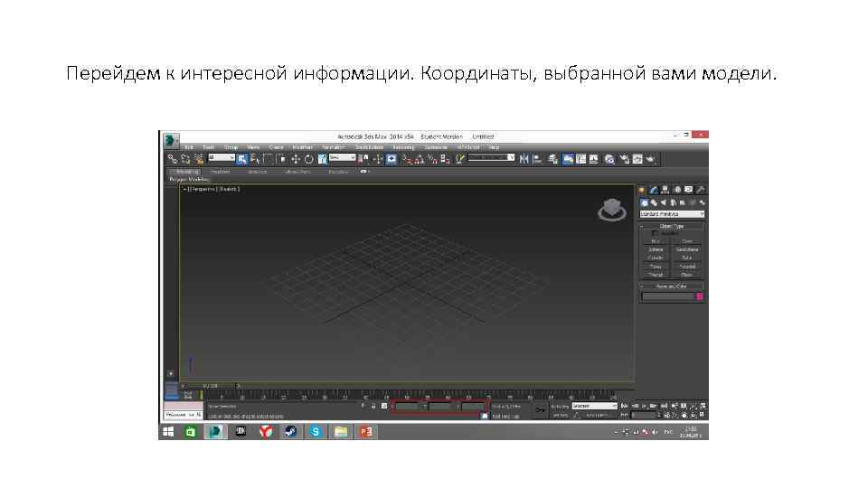Screen dimensions: 868x488
Task: Toggle the Snaps Toggle
Action: (x=406, y=159)
